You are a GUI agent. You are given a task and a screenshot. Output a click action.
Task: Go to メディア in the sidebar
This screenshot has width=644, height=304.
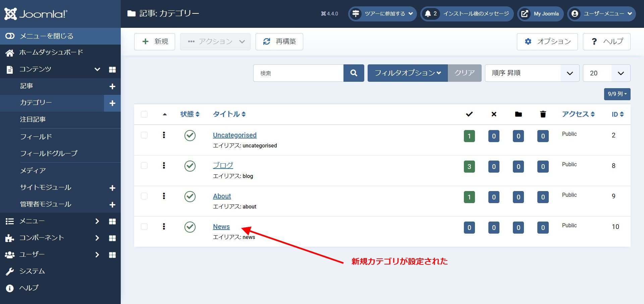(33, 171)
